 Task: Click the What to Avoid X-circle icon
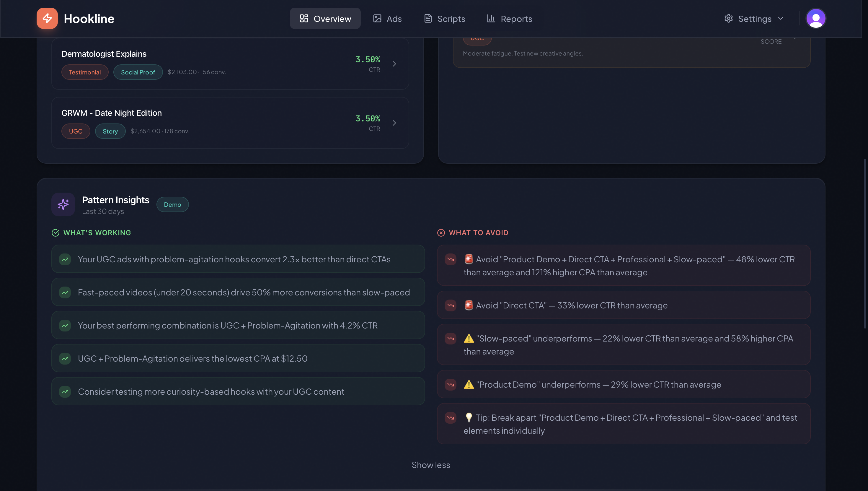(x=441, y=233)
